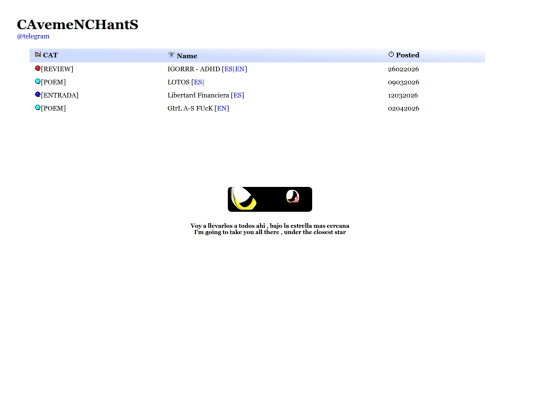540x405 pixels.
Task: Click the text 'Libertard Financiera'
Action: [x=198, y=95]
